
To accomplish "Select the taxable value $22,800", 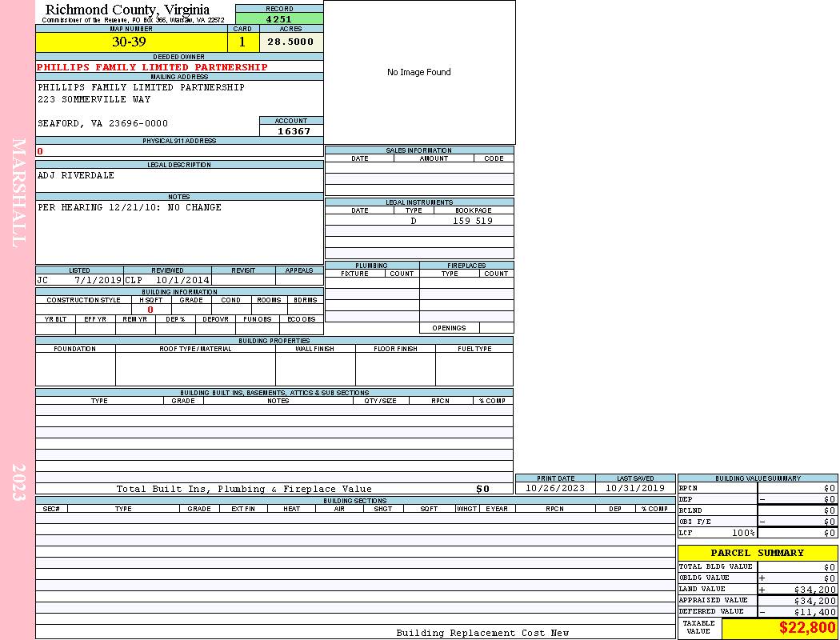I will click(x=806, y=628).
